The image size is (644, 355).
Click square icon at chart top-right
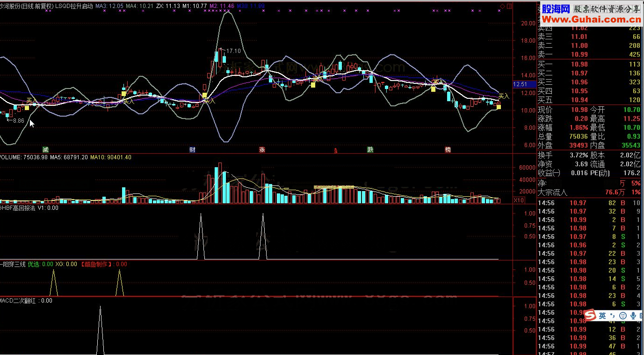509,6
